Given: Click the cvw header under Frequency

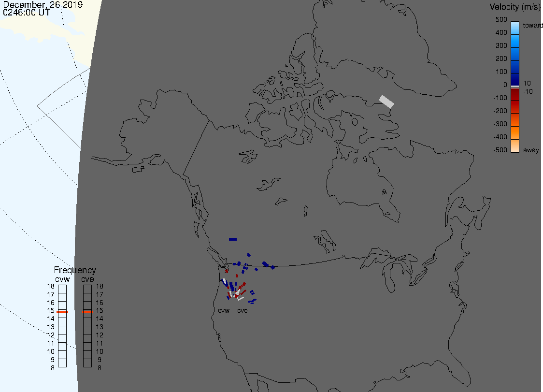Looking at the screenshot, I should coord(62,279).
